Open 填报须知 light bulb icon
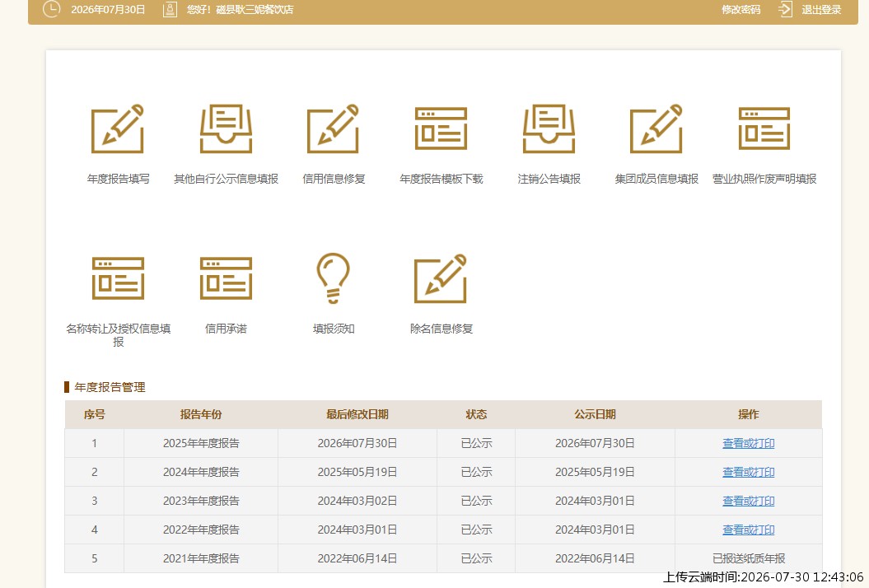The image size is (869, 588). click(333, 278)
